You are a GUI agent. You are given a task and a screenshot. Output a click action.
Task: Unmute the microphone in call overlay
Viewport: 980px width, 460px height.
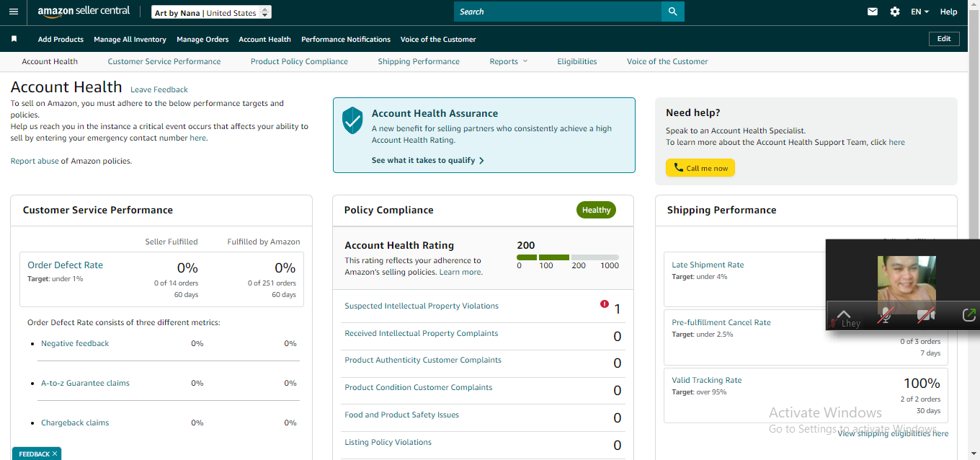pos(885,314)
